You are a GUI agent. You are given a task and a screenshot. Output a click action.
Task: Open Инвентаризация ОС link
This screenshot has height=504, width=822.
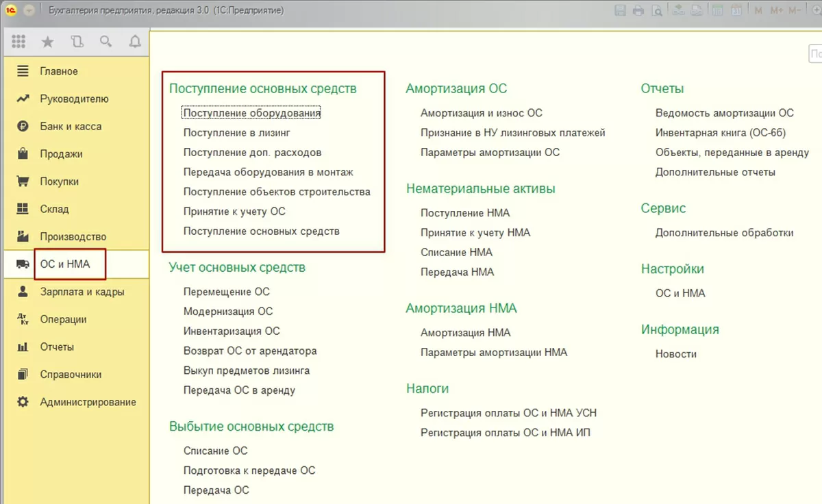click(x=232, y=331)
